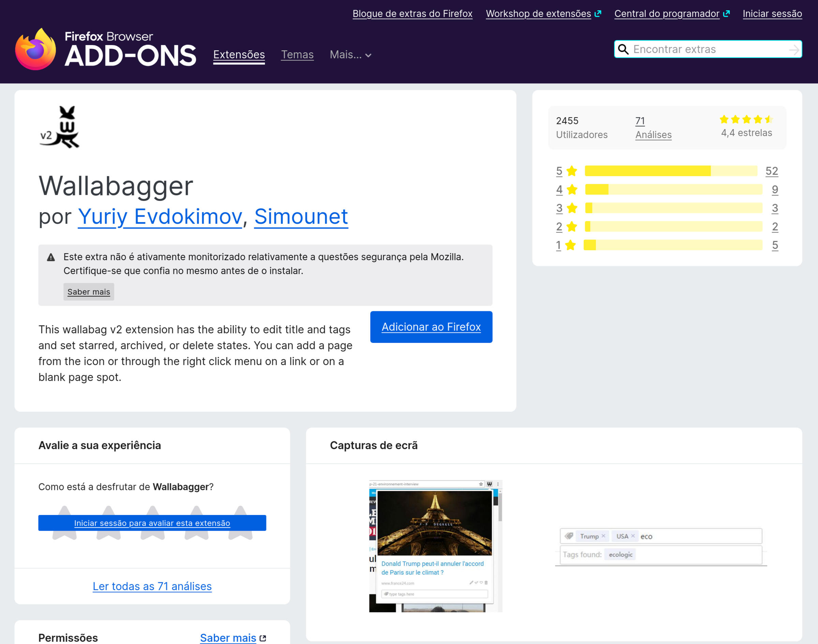Image resolution: width=818 pixels, height=644 pixels.
Task: Visit Yuriy Evdokimov's author page
Action: tap(159, 217)
